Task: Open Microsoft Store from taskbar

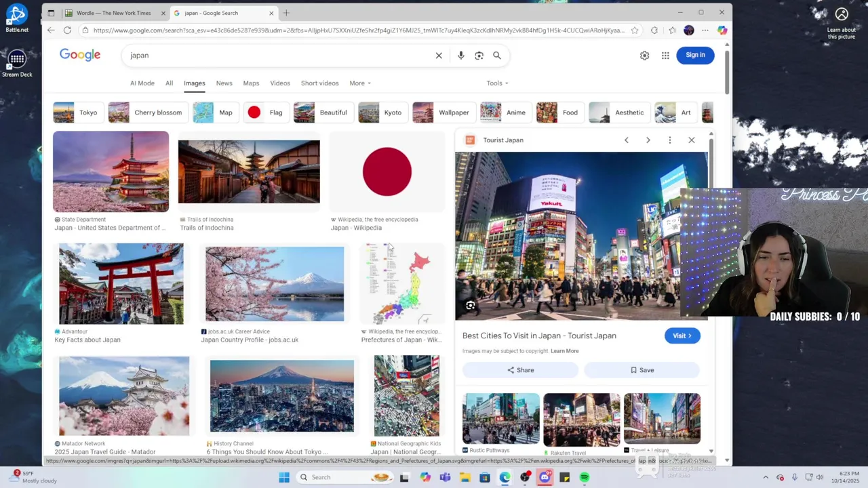Action: 485,477
